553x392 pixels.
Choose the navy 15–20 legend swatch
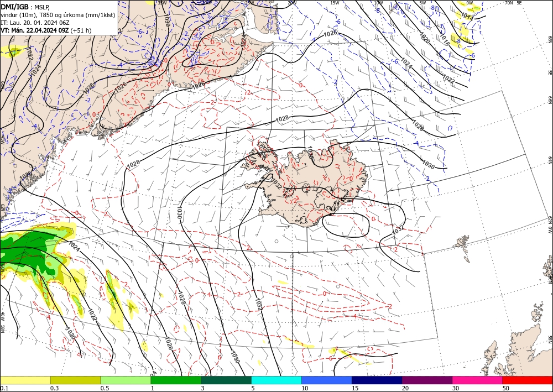pos(377,380)
